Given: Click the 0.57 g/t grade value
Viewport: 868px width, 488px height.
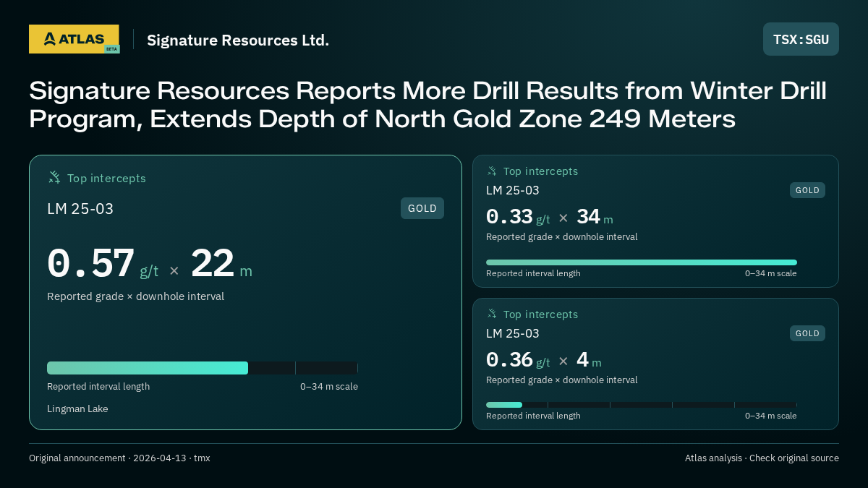Looking at the screenshot, I should point(103,264).
